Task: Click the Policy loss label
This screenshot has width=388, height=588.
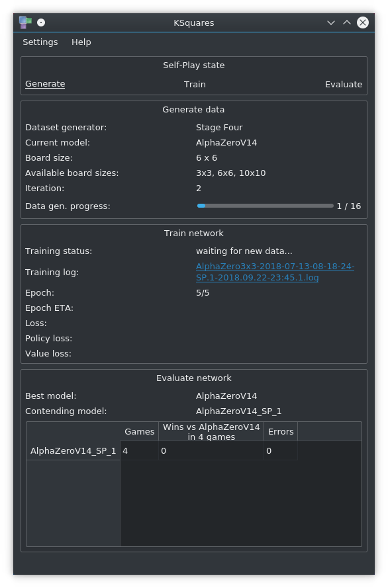Action: [48, 339]
